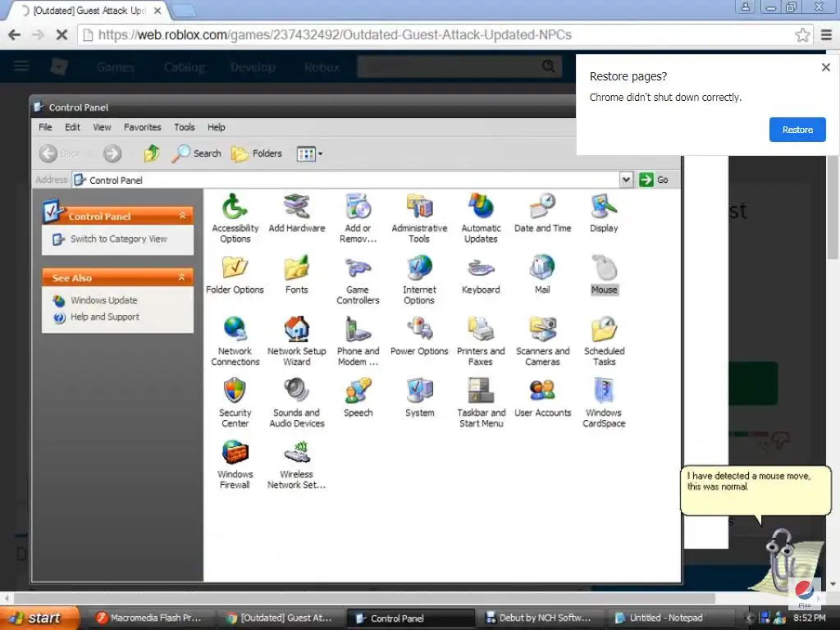Open Printers and Faxes
This screenshot has height=630, width=840.
tap(481, 341)
